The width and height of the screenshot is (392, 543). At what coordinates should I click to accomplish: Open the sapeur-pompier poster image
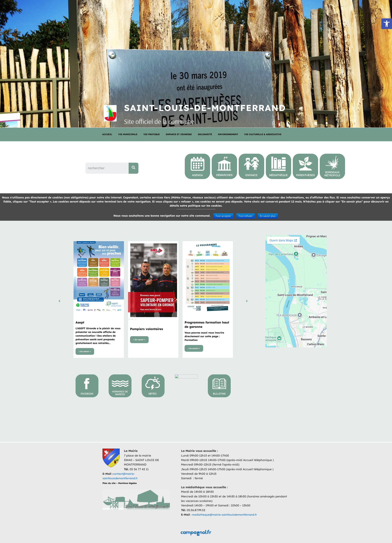pos(154,280)
